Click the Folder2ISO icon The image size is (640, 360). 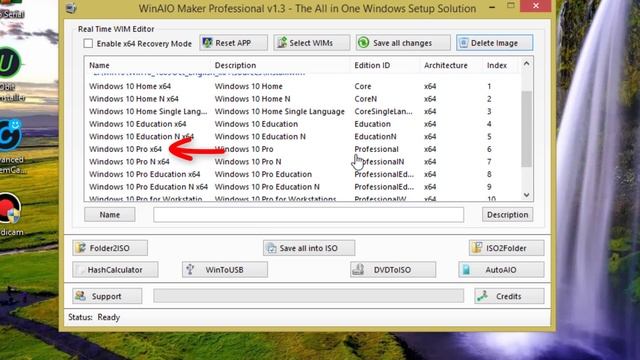pyautogui.click(x=81, y=248)
